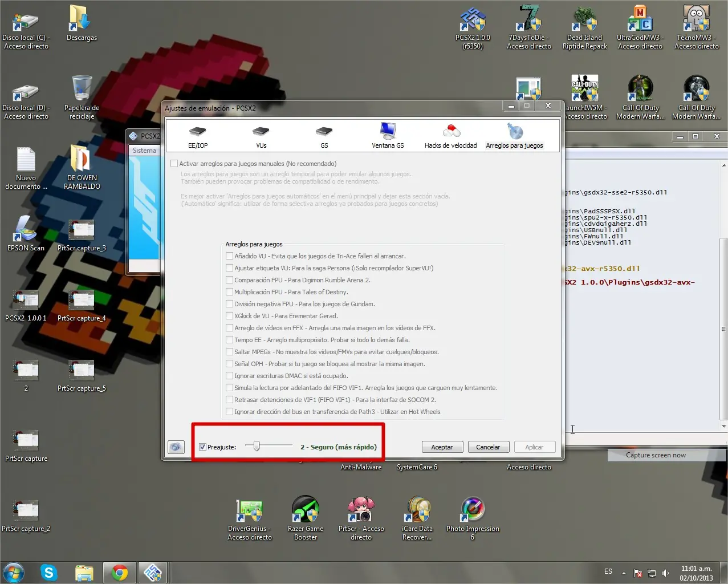Select Arreglos para juegos tab

click(x=514, y=137)
